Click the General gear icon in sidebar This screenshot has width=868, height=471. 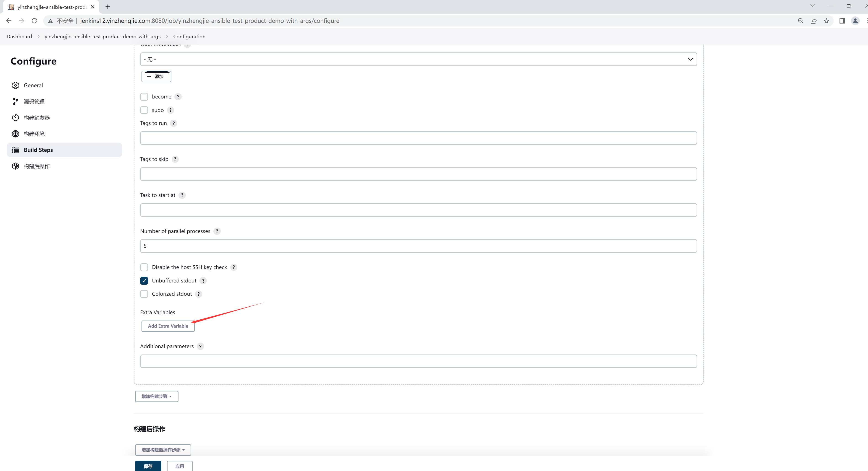click(x=16, y=85)
